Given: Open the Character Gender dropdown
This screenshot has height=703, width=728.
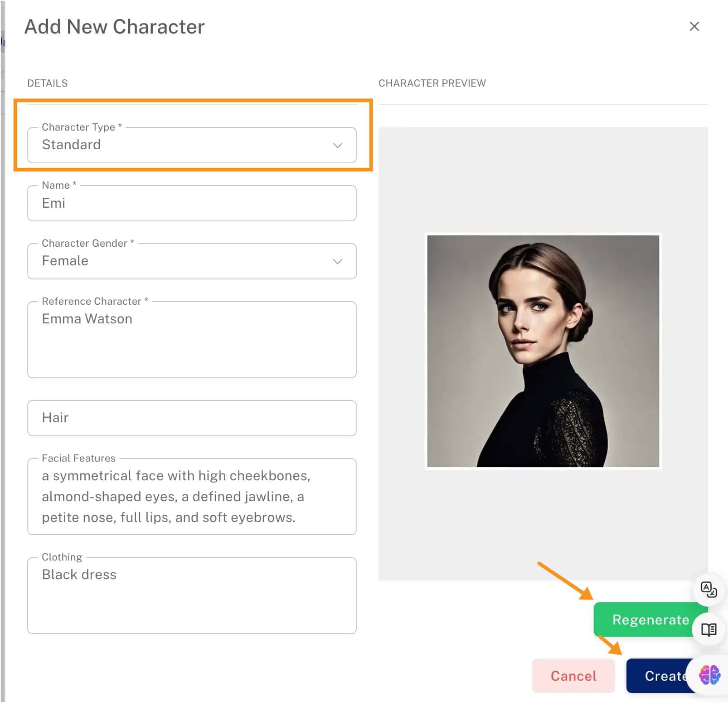Looking at the screenshot, I should pos(336,261).
